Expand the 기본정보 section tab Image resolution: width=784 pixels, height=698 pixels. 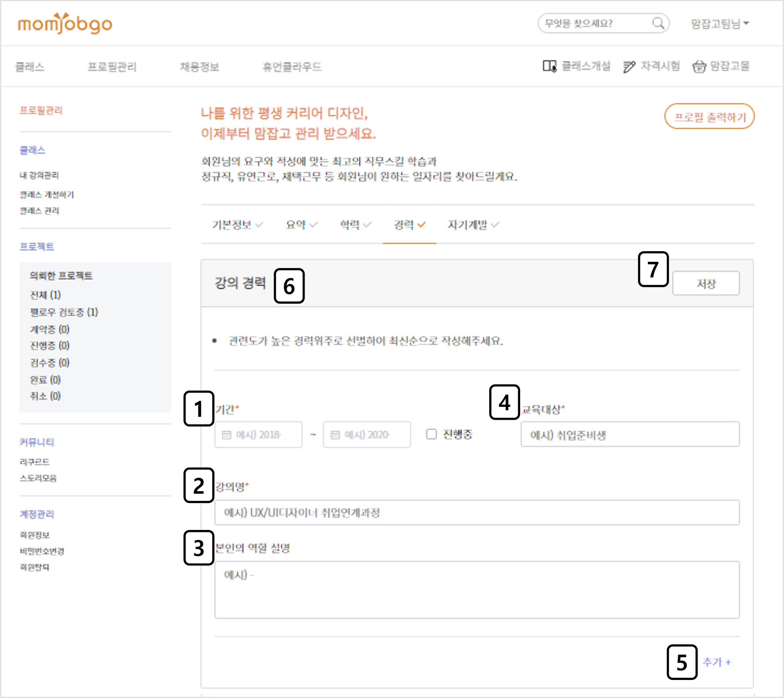pyautogui.click(x=237, y=225)
